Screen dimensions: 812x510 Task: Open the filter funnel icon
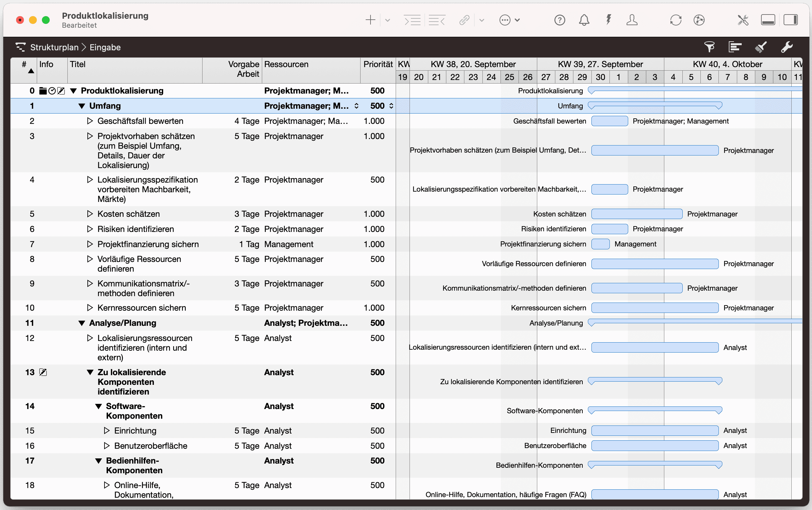(x=709, y=47)
